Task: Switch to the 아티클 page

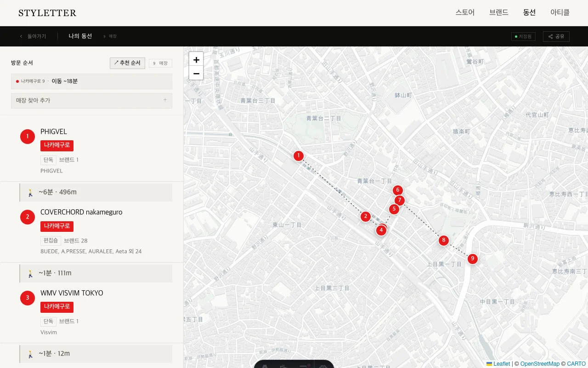Action: click(560, 13)
